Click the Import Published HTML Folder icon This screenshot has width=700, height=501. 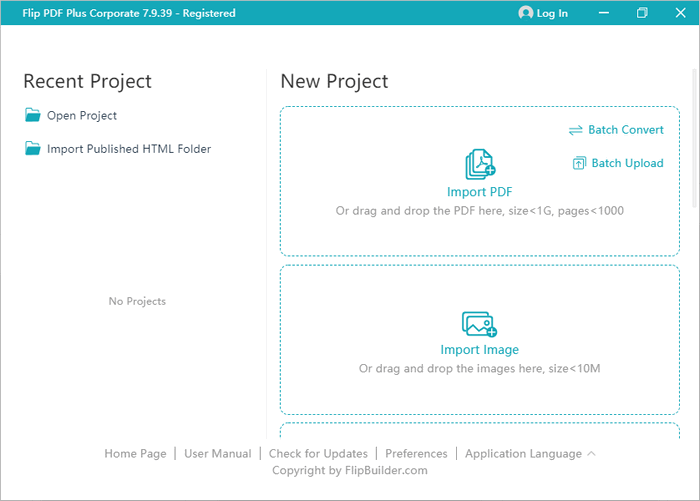click(33, 148)
